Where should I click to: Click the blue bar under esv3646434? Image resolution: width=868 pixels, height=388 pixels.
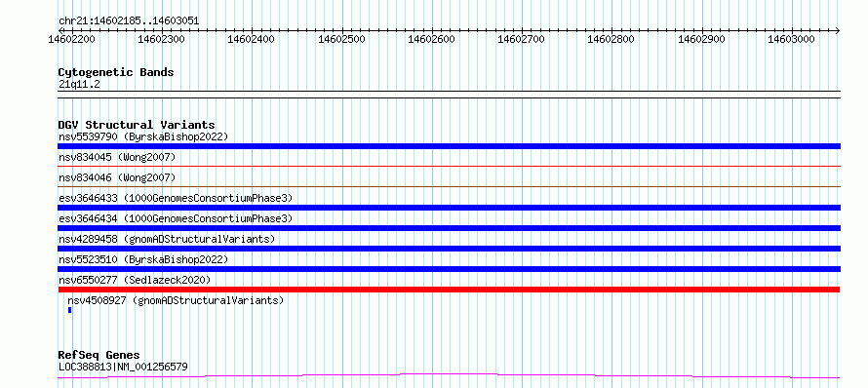tap(449, 228)
